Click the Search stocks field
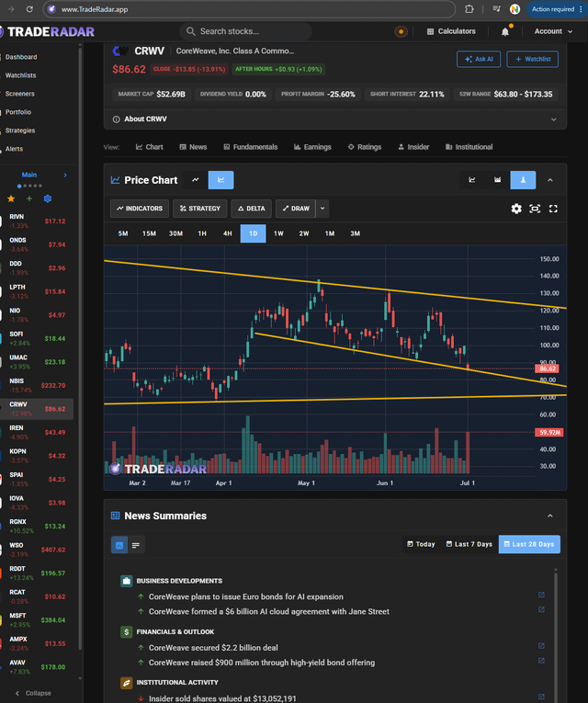 pyautogui.click(x=245, y=31)
